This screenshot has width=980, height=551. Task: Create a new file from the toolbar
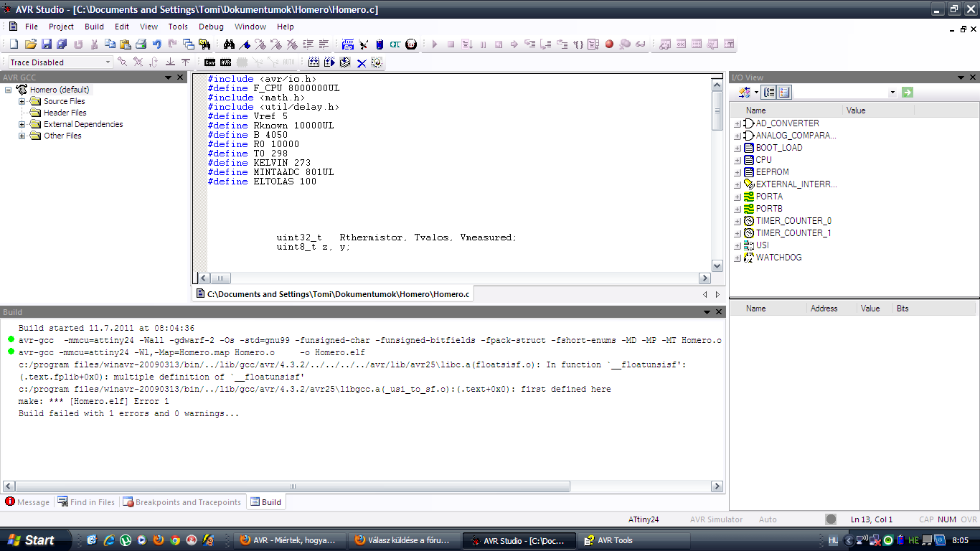coord(14,44)
